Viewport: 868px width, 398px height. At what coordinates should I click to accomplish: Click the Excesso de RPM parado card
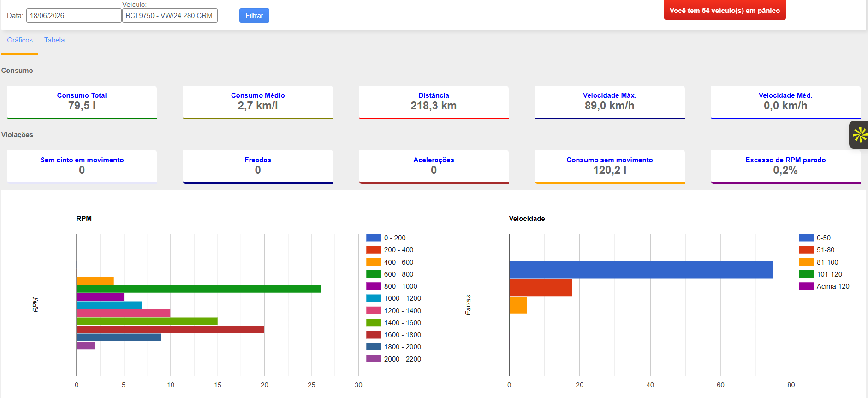(x=785, y=166)
